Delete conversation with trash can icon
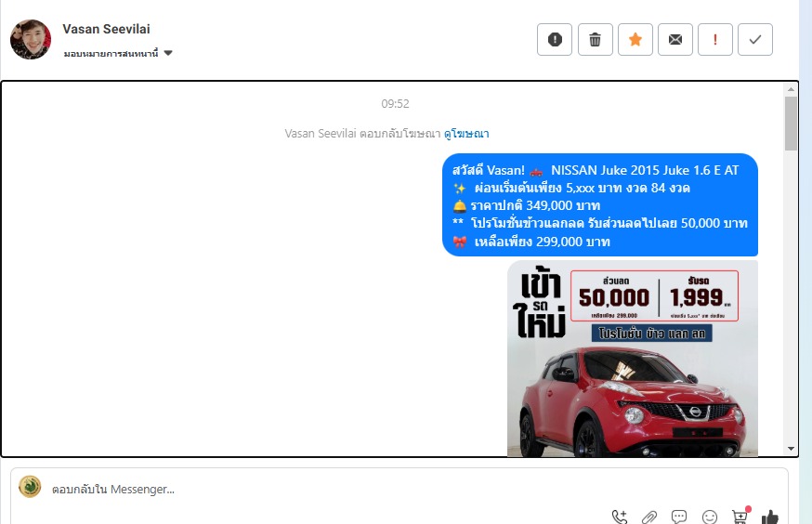The width and height of the screenshot is (812, 524). click(x=595, y=39)
